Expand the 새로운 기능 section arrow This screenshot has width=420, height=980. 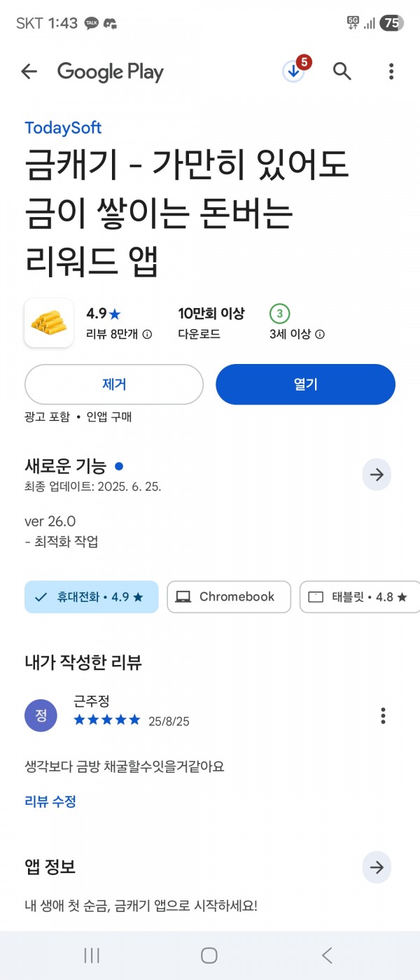coord(377,475)
